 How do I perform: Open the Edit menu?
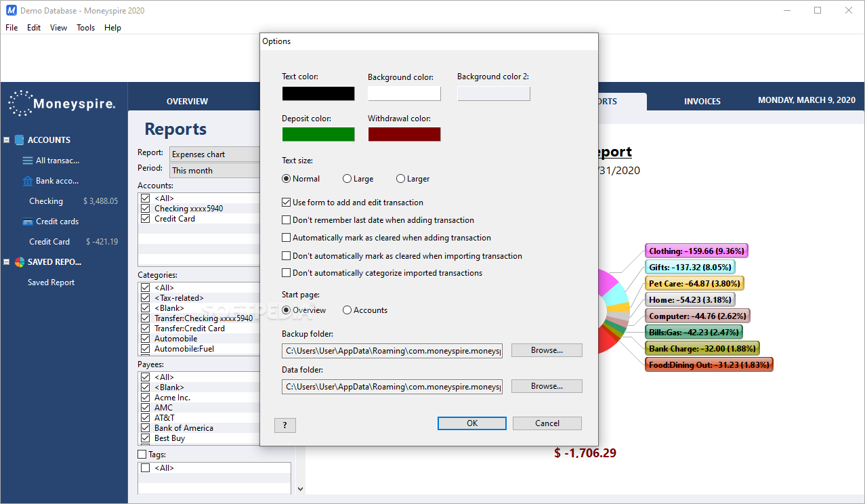(x=34, y=28)
